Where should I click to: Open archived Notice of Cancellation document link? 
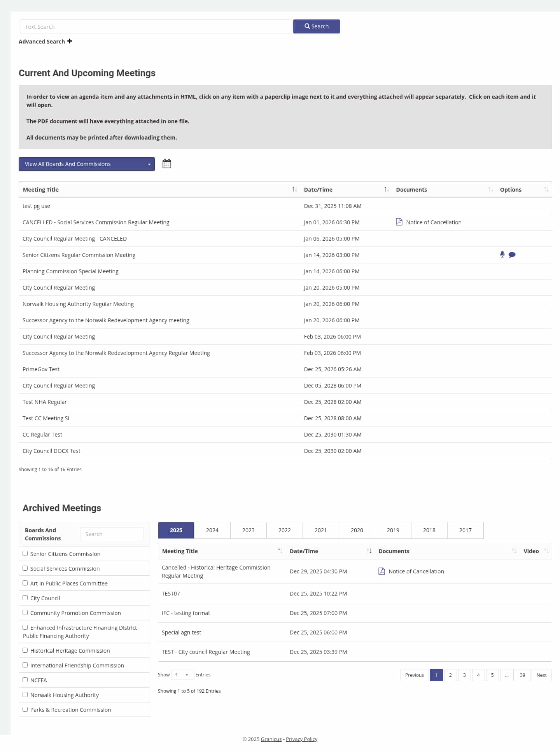pos(416,571)
